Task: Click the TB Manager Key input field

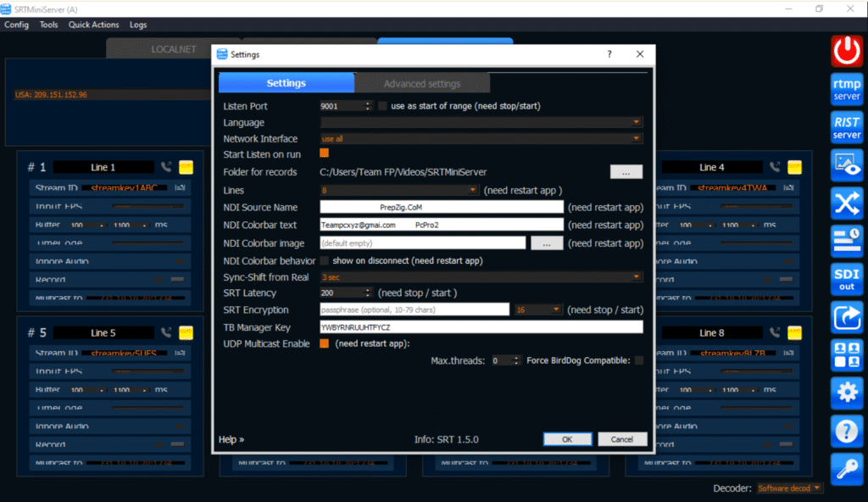Action: [481, 327]
